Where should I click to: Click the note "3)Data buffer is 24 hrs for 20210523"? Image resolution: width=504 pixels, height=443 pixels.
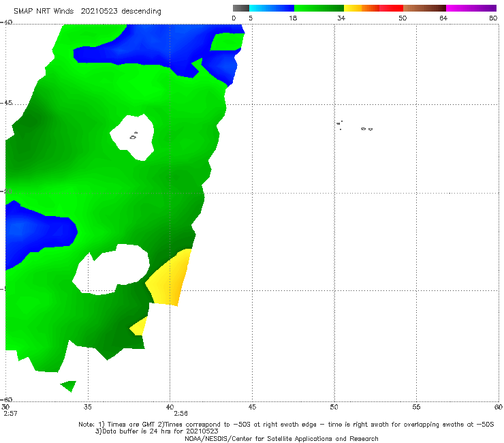pyautogui.click(x=157, y=431)
